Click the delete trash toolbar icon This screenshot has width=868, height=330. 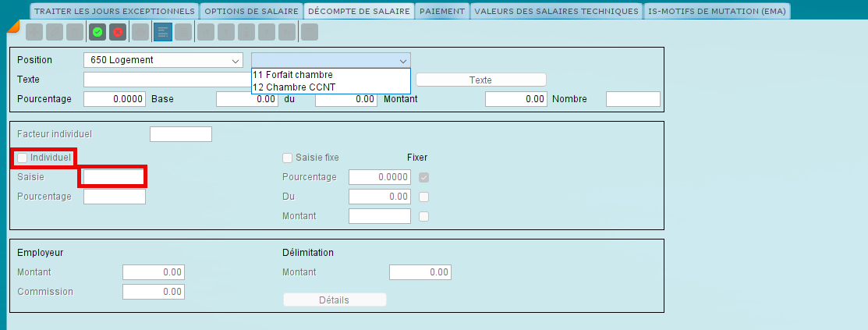coord(75,32)
